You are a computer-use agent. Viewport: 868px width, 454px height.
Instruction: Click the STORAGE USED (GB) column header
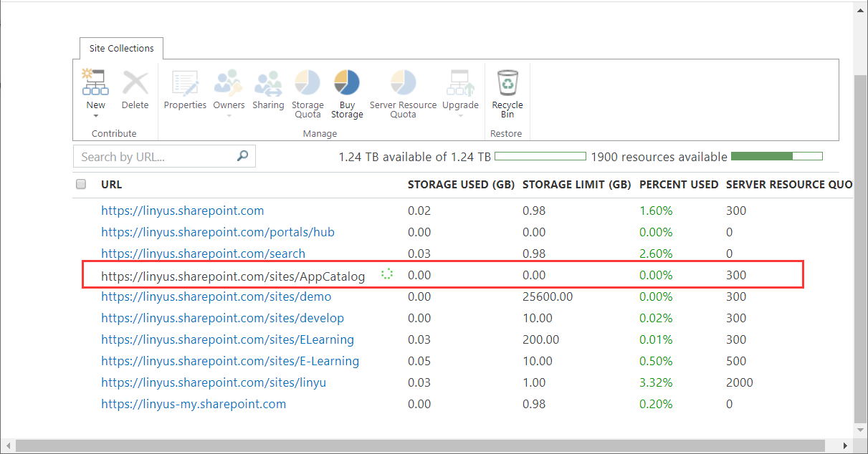point(461,184)
